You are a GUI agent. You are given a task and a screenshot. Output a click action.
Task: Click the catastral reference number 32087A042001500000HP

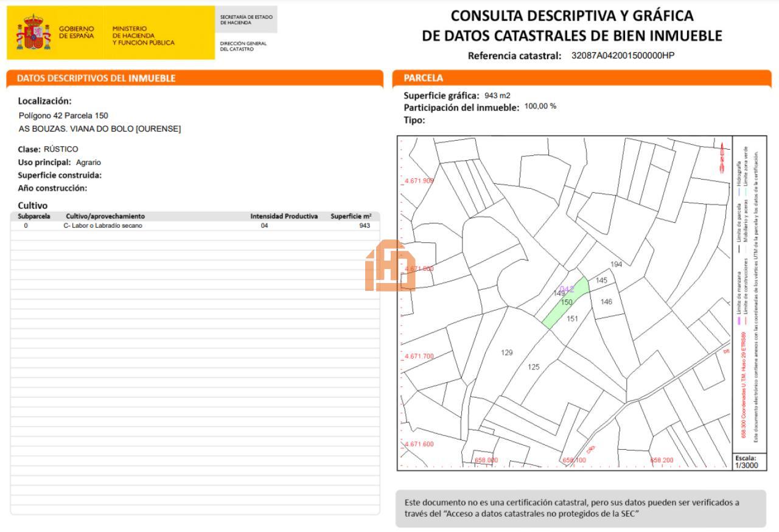point(623,55)
